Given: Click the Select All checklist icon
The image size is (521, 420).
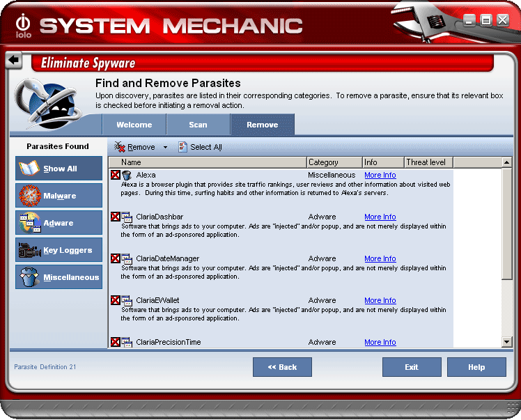Looking at the screenshot, I should click(182, 147).
